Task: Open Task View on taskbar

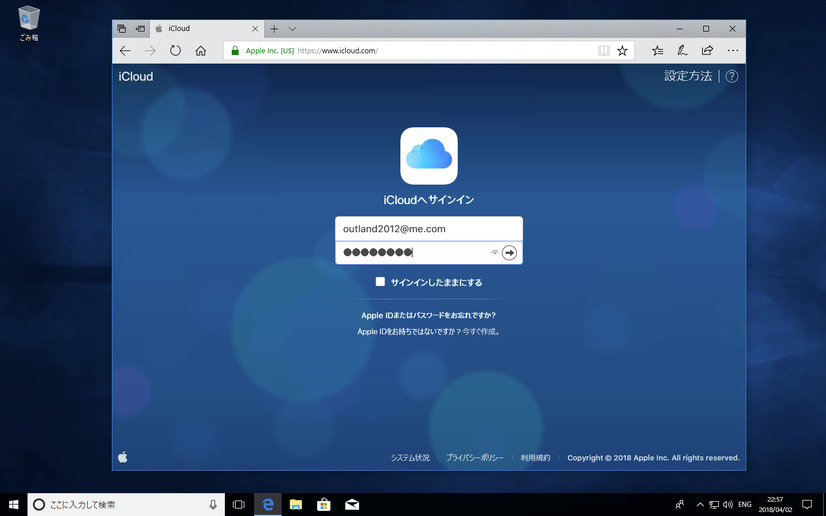Action: click(x=239, y=504)
